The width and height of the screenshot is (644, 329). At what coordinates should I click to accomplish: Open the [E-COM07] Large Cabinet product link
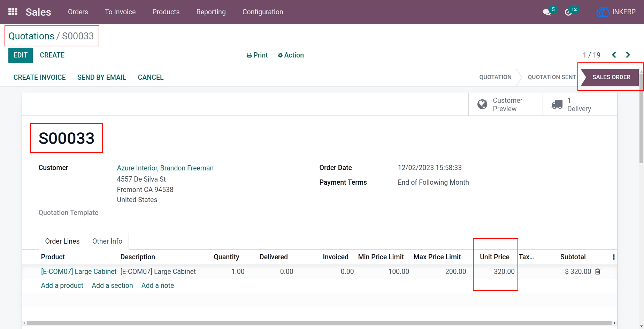79,271
